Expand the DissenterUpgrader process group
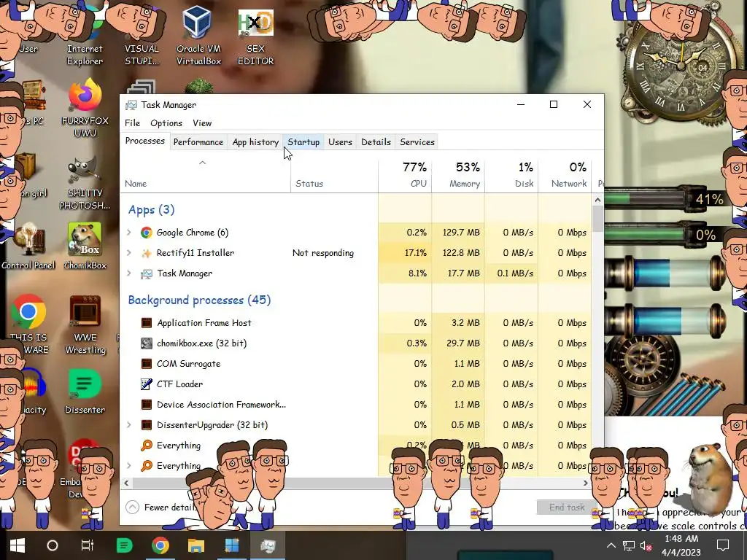This screenshot has height=560, width=747. [128, 425]
